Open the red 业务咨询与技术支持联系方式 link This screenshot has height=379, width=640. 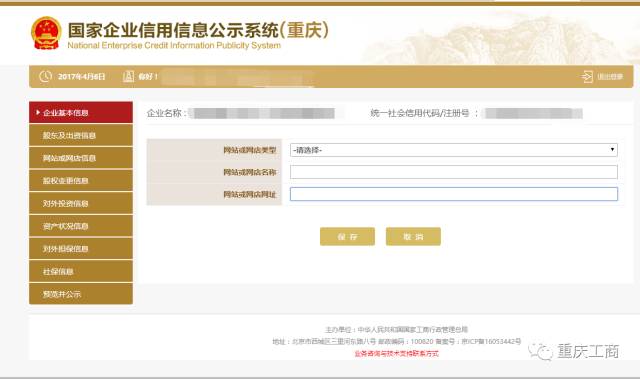396,354
